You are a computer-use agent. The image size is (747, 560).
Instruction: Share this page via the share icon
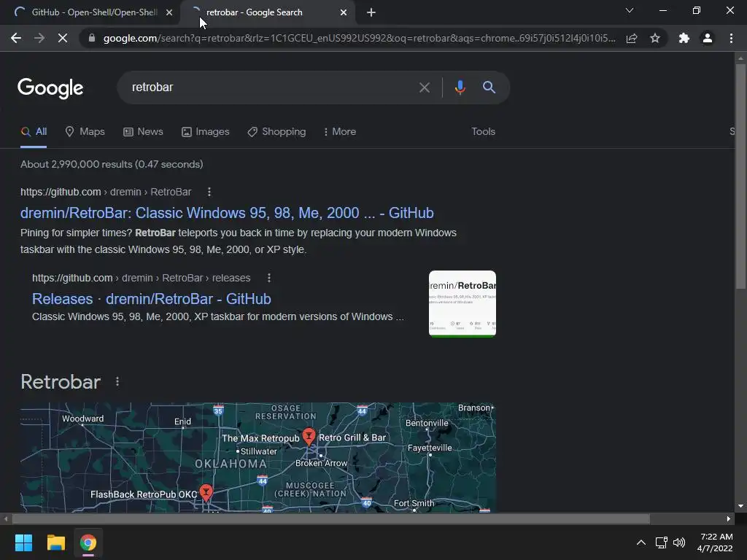click(x=632, y=38)
